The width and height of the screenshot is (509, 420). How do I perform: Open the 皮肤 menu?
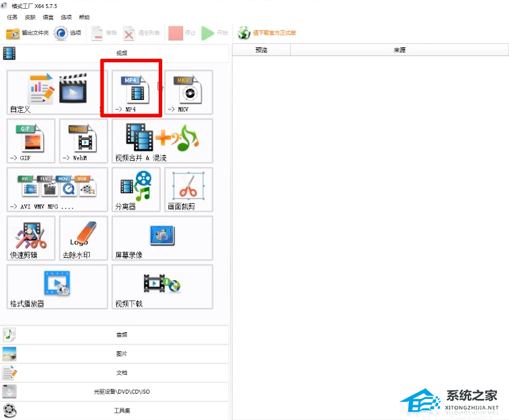click(30, 17)
